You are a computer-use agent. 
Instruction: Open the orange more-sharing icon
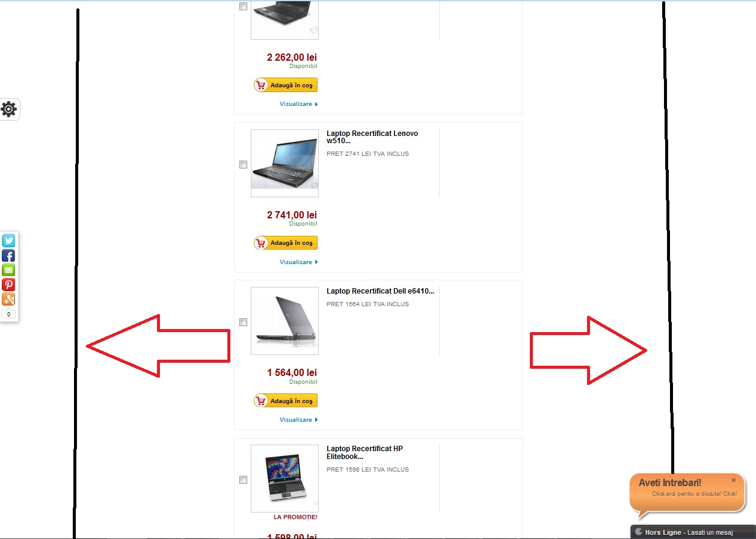(x=8, y=299)
